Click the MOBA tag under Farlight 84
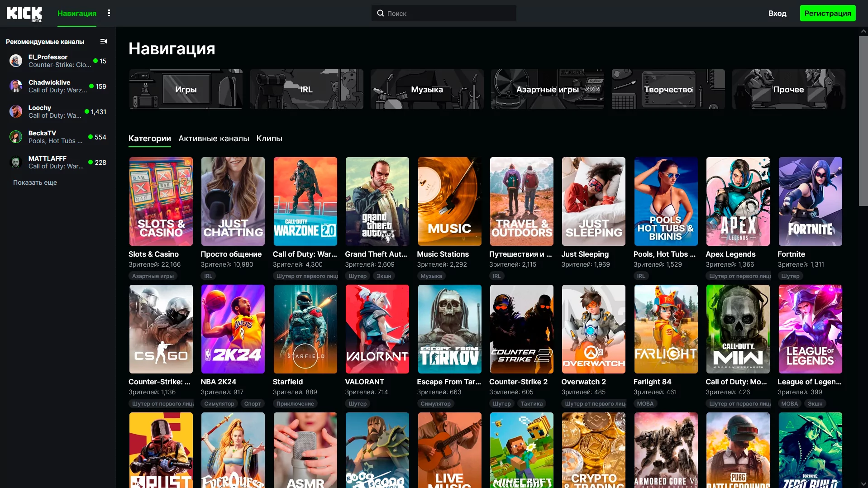868x488 pixels. pos(645,403)
